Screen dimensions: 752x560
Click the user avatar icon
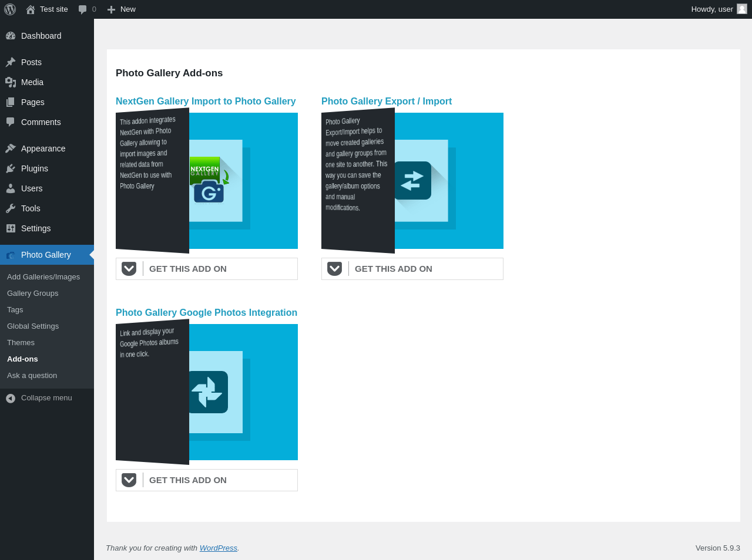742,9
